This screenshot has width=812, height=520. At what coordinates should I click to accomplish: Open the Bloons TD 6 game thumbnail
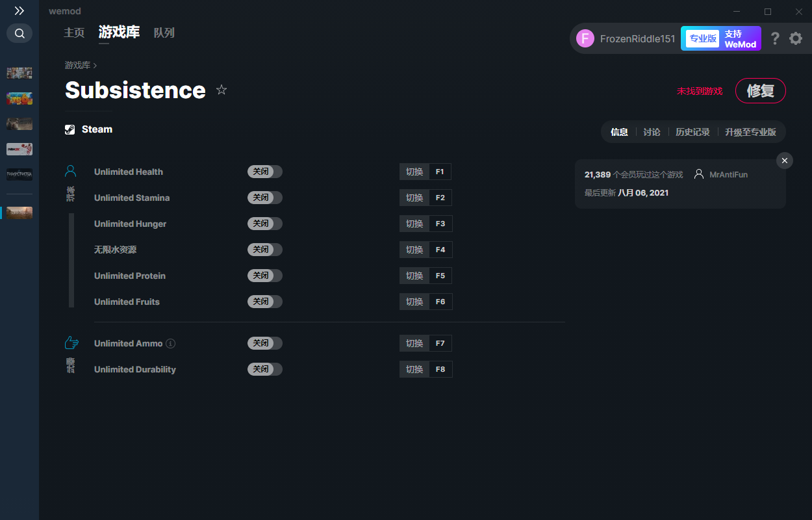(x=19, y=98)
